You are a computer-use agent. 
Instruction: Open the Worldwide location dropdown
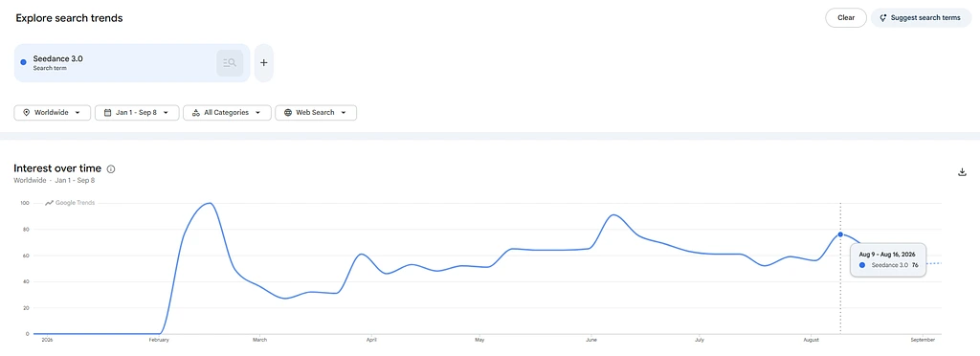(x=52, y=112)
